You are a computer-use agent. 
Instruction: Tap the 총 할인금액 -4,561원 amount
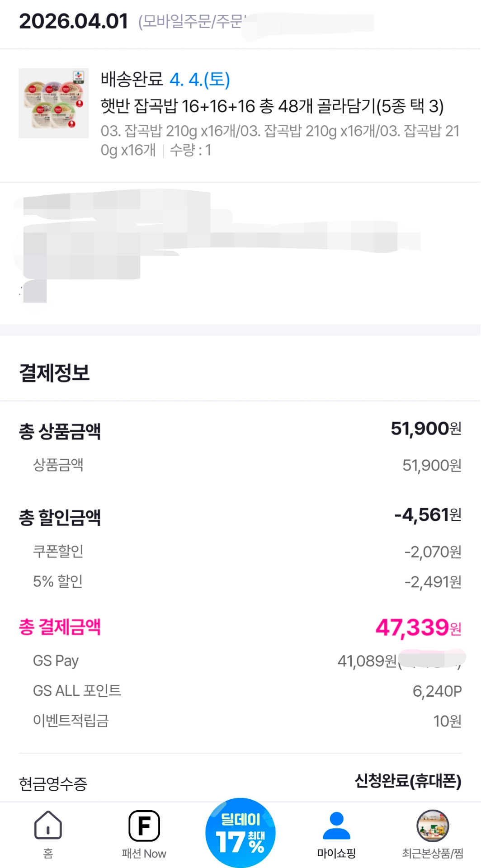click(x=428, y=515)
